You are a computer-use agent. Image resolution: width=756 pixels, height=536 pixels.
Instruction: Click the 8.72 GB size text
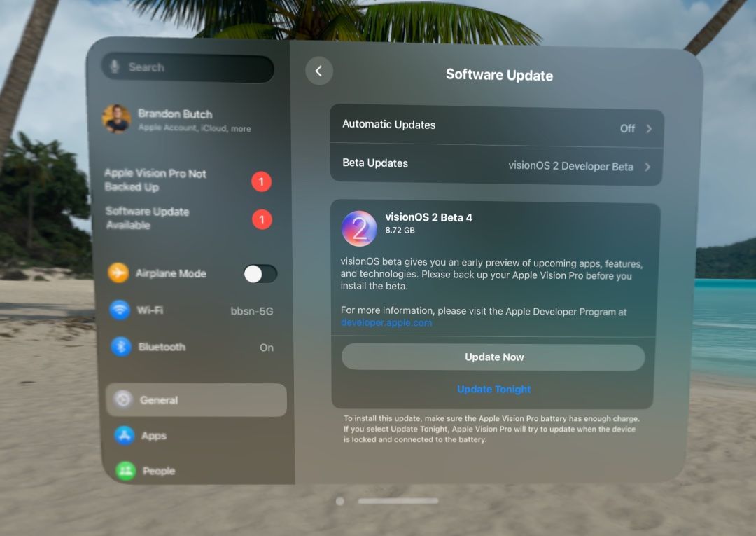point(400,230)
